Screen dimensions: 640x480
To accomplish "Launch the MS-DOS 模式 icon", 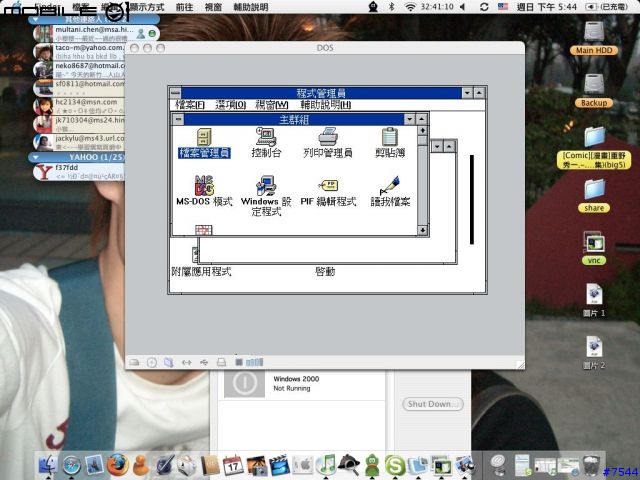I will (204, 191).
